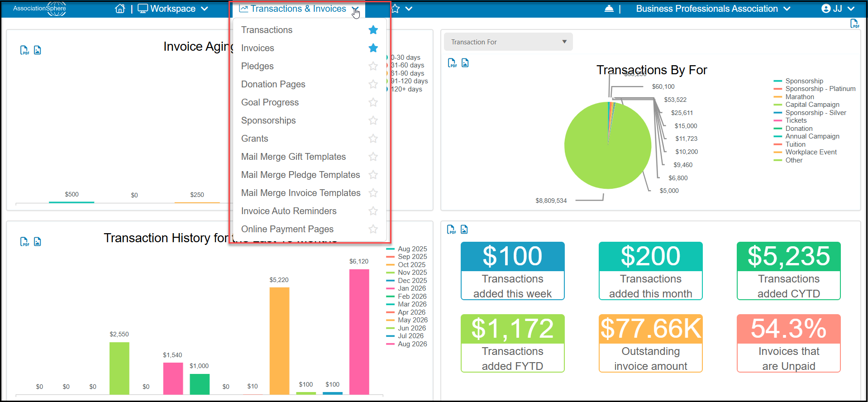This screenshot has height=402, width=868.
Task: Select Invoices from the menu
Action: click(258, 48)
